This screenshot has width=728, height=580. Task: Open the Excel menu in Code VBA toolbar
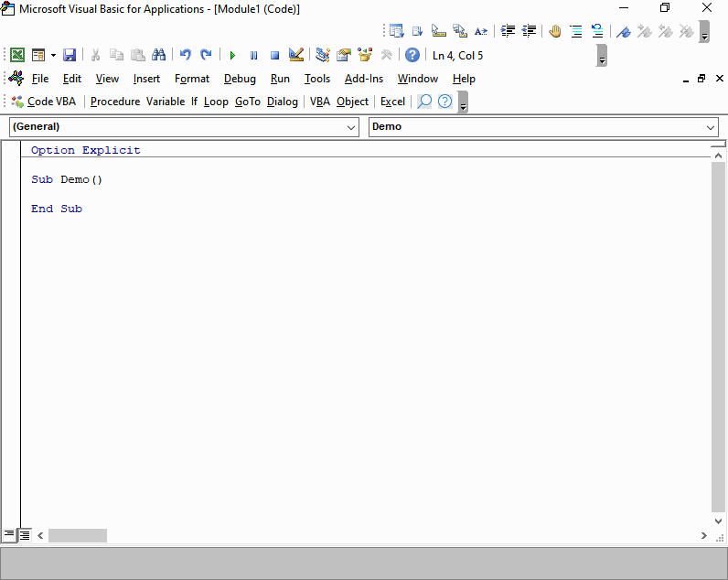click(x=392, y=102)
